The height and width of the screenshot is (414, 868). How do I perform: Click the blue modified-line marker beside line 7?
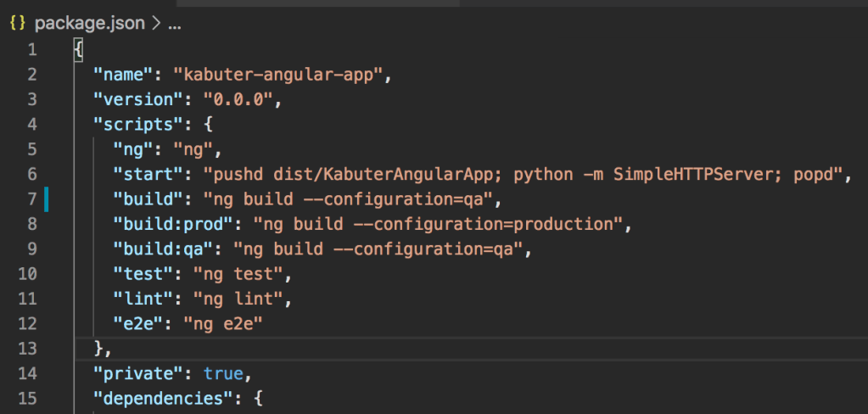pyautogui.click(x=46, y=200)
